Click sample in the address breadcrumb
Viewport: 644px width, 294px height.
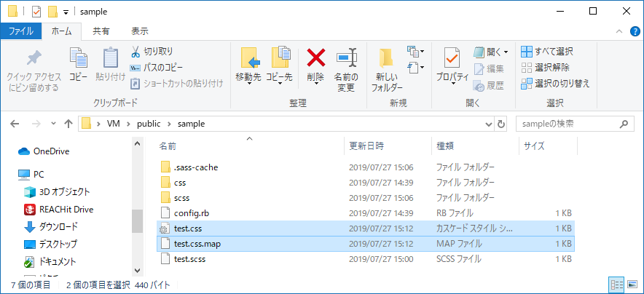pos(191,124)
